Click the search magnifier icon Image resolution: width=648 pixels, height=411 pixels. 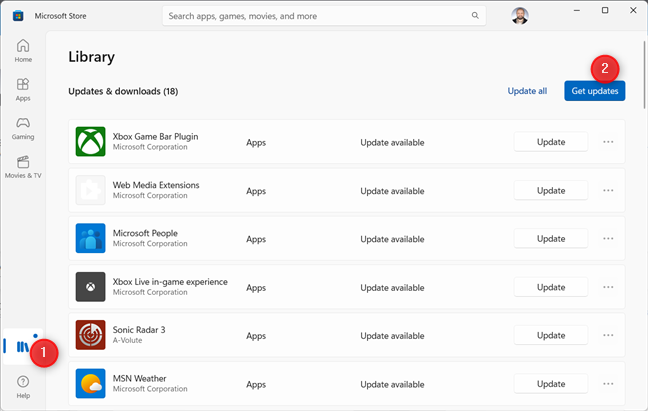click(475, 16)
